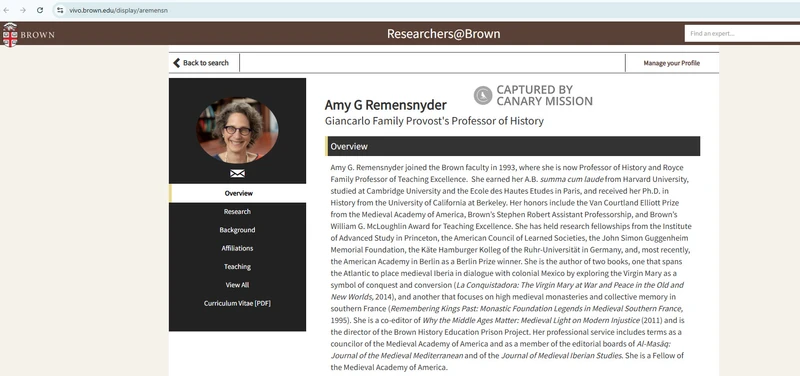Screen dimensions: 800x376
Task: Open Background section in sidebar
Action: tap(237, 230)
